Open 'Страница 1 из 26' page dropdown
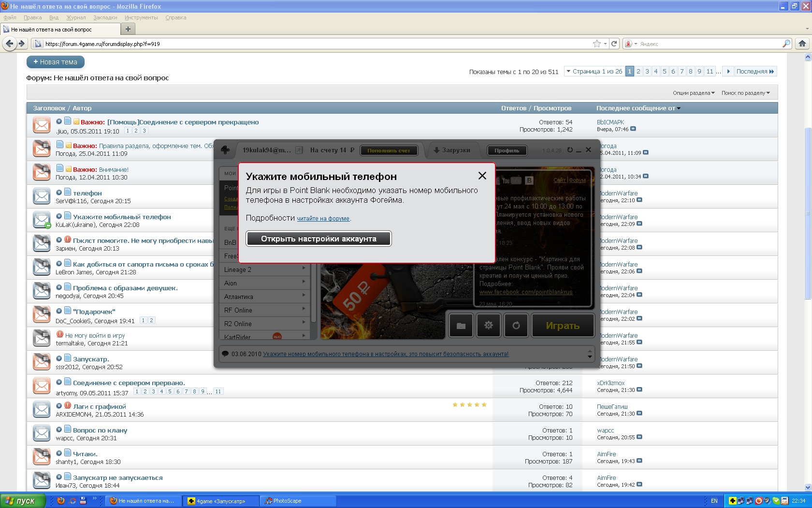This screenshot has height=508, width=812. (x=594, y=71)
